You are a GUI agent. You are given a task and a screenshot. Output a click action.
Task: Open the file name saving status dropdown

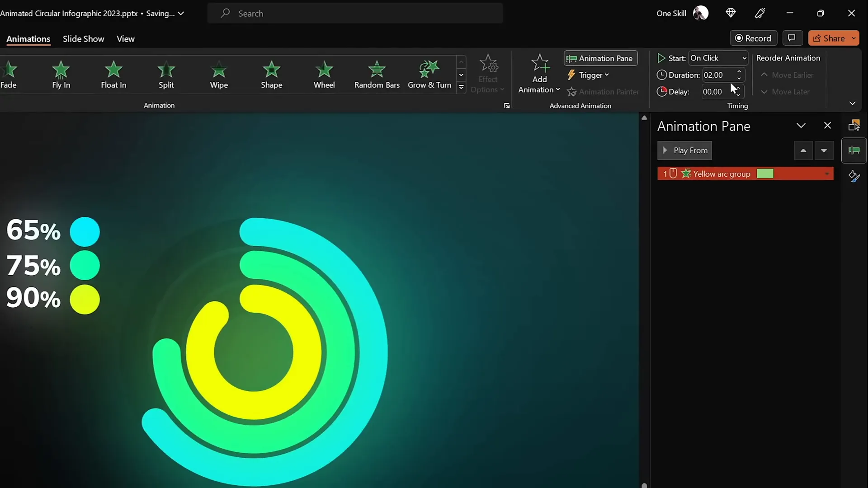click(181, 14)
